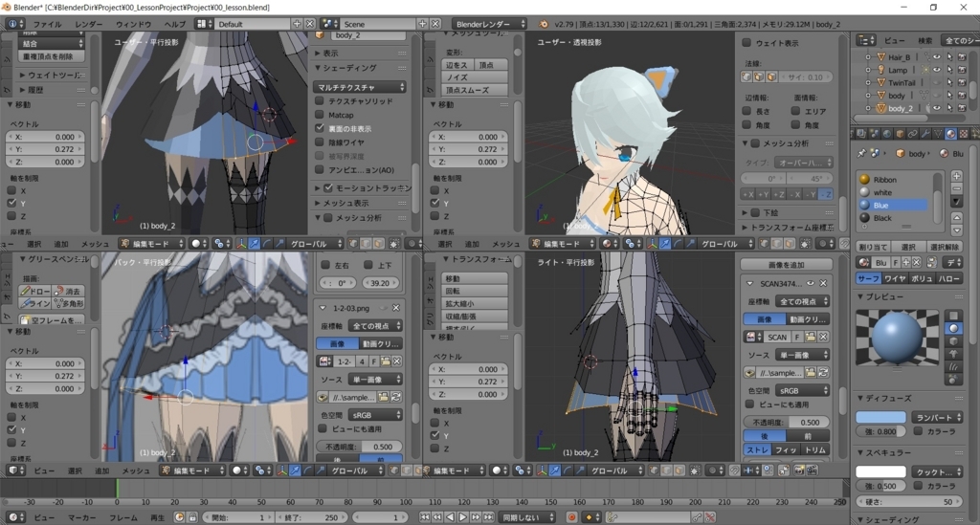The image size is (980, 525).
Task: Play the animation in reverse
Action: point(450,517)
